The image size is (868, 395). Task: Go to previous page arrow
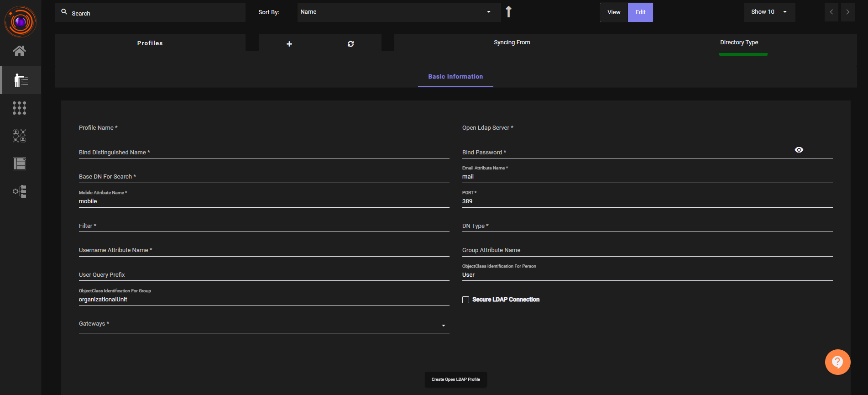coord(831,12)
